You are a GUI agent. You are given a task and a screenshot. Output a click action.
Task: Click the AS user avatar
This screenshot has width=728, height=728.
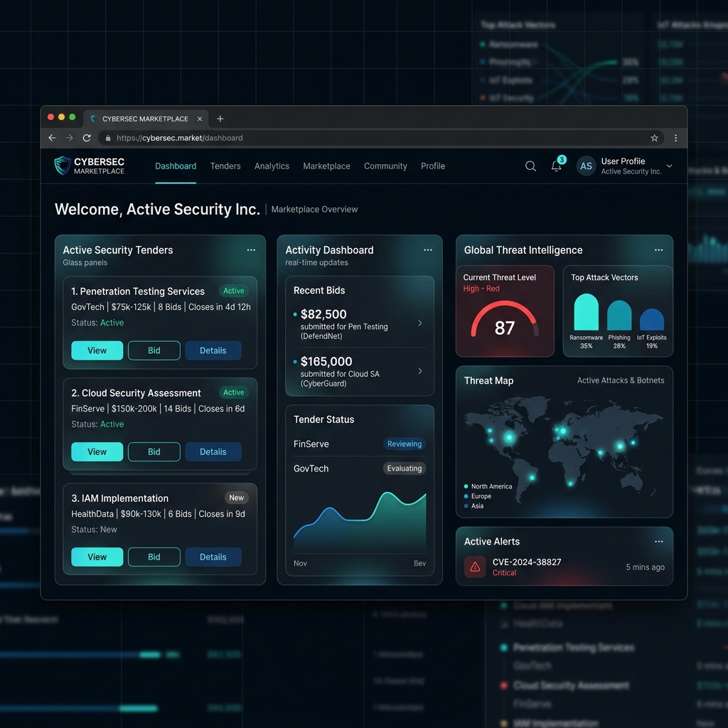(x=586, y=166)
